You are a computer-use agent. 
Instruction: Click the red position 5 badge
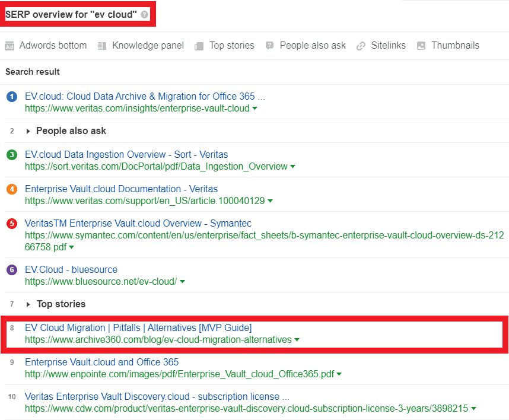pyautogui.click(x=12, y=224)
